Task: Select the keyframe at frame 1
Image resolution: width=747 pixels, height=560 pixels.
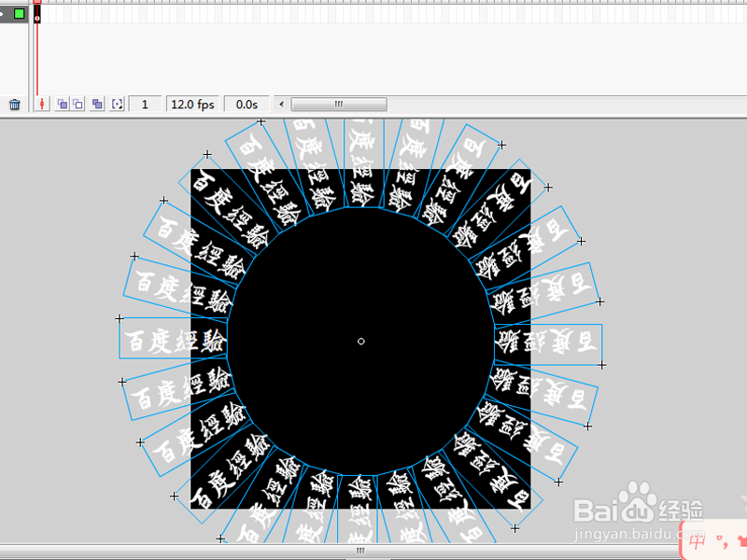Action: coord(37,14)
